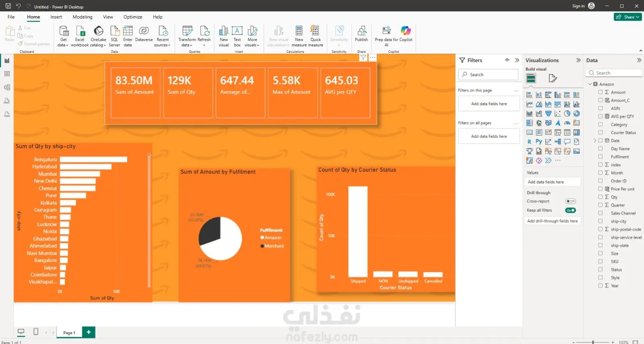Switch to the Modeling ribbon tab

click(x=83, y=17)
